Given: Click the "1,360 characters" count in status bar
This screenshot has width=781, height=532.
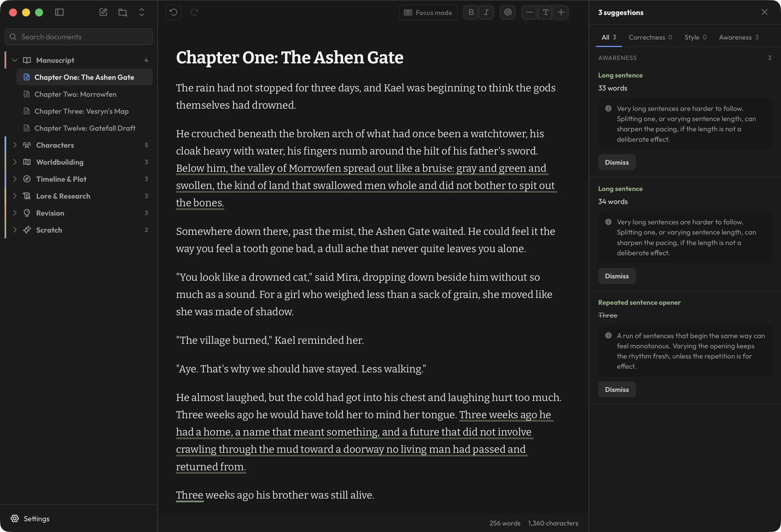Looking at the screenshot, I should coord(553,523).
